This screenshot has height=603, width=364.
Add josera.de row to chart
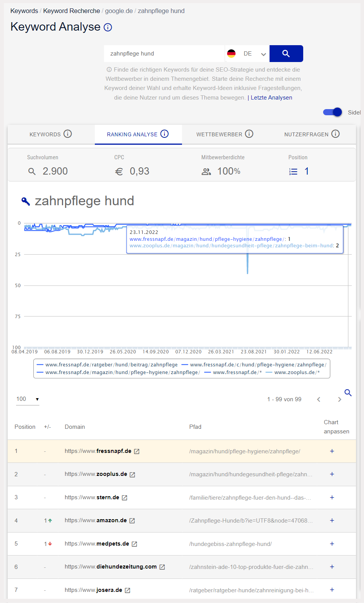[x=332, y=590]
